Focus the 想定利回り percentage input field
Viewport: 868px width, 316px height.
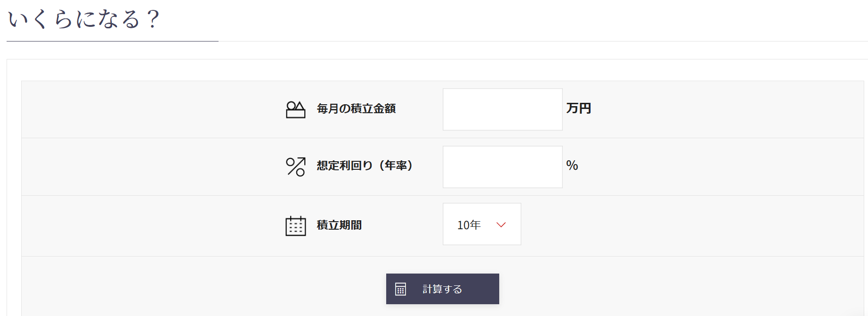[x=502, y=167]
